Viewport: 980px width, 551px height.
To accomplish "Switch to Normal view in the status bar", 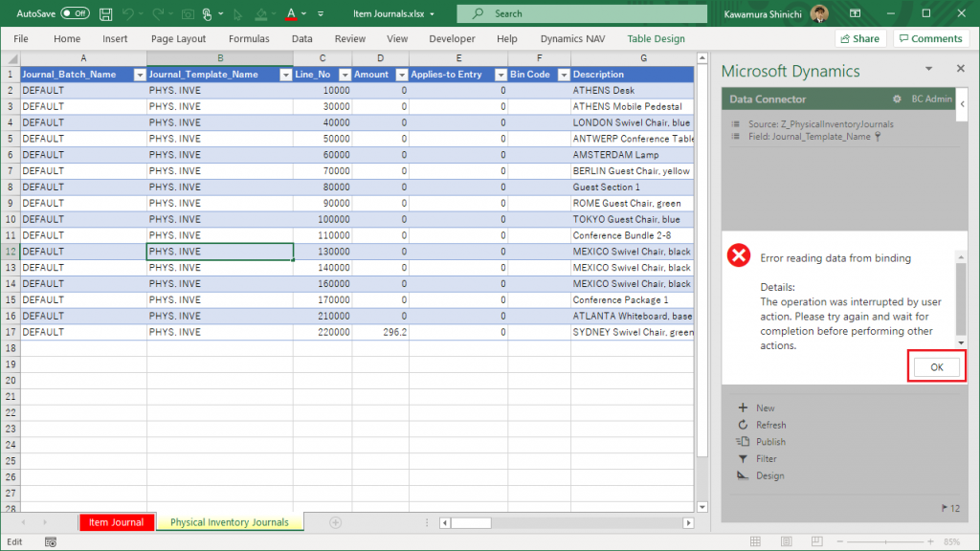I will click(756, 541).
